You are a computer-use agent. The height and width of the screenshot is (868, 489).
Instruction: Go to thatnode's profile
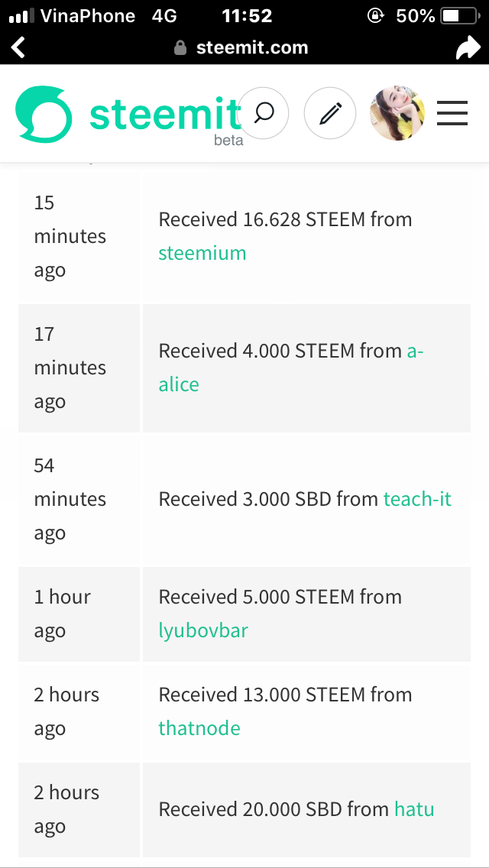click(199, 728)
